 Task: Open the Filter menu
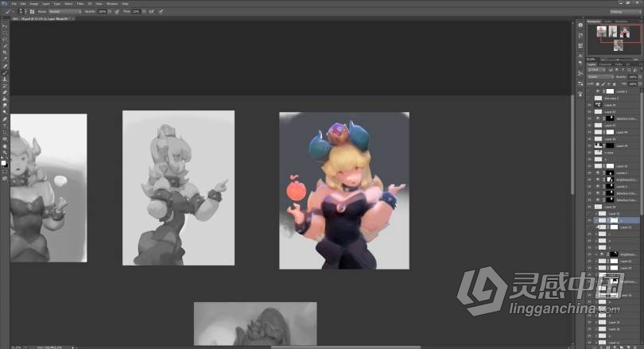tap(80, 4)
